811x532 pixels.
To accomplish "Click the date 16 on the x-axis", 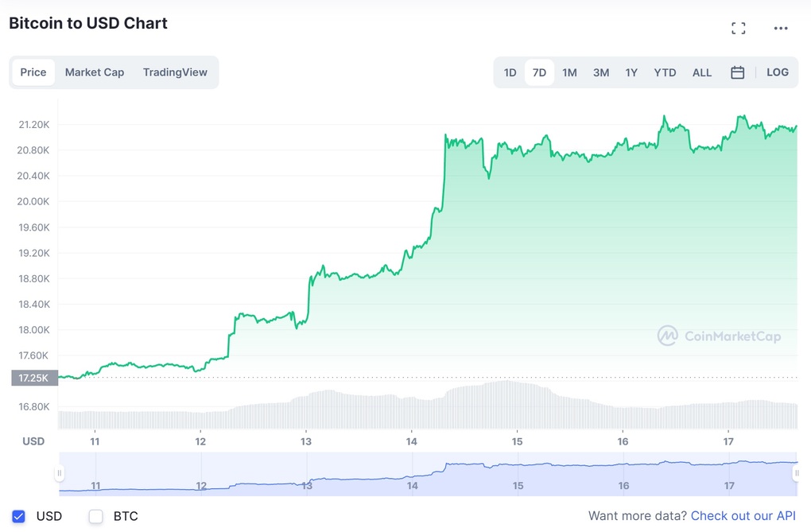I will (623, 441).
